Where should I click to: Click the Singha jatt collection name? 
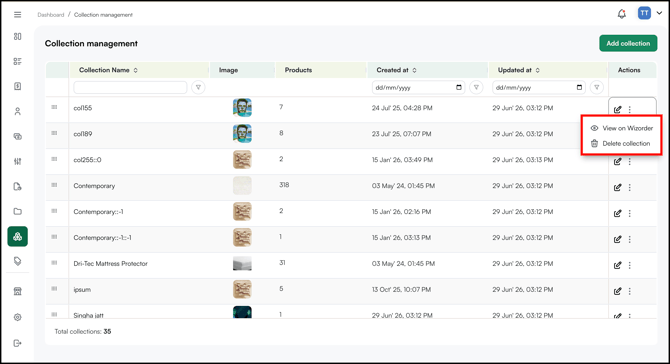[88, 315]
